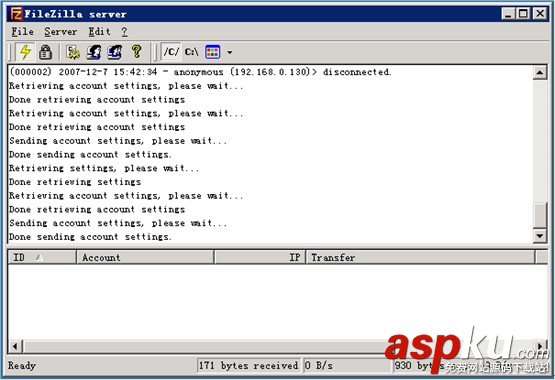Toggle the /C/ path display button
Image resolution: width=555 pixels, height=380 pixels.
[x=171, y=52]
